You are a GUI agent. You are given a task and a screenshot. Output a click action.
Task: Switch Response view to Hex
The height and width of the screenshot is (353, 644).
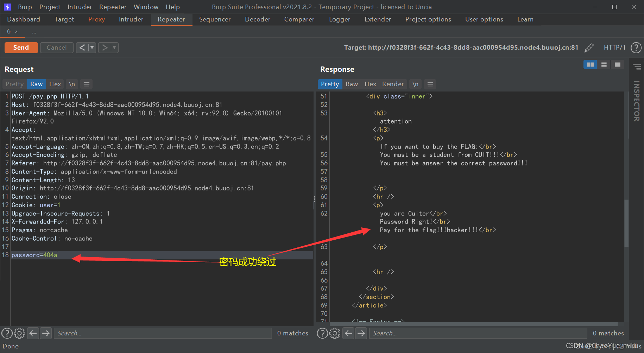[370, 84]
